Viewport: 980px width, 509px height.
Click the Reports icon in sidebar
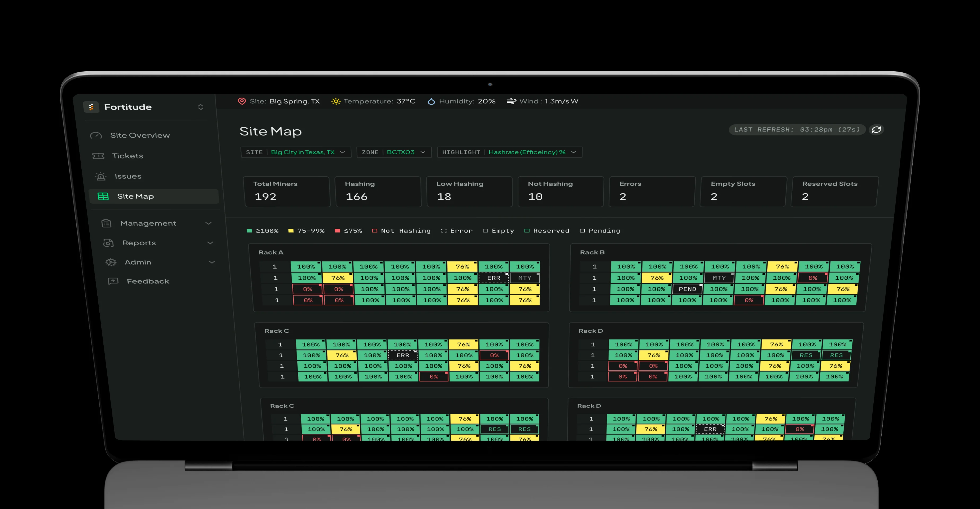pos(108,243)
